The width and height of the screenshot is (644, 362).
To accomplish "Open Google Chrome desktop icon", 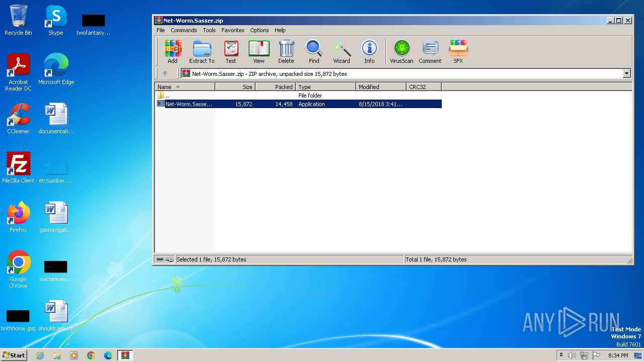I will coord(18,269).
